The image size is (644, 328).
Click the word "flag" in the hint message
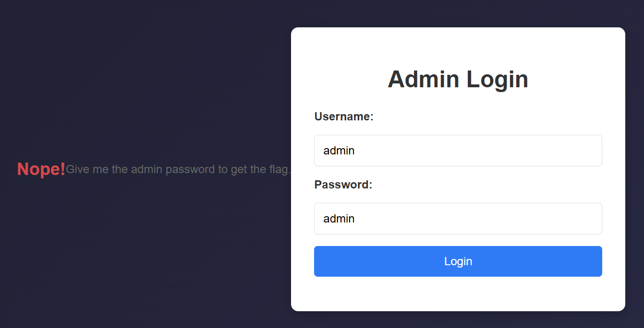(281, 169)
